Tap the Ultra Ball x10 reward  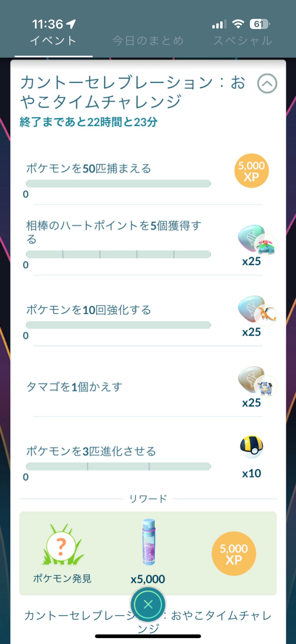pos(251,447)
